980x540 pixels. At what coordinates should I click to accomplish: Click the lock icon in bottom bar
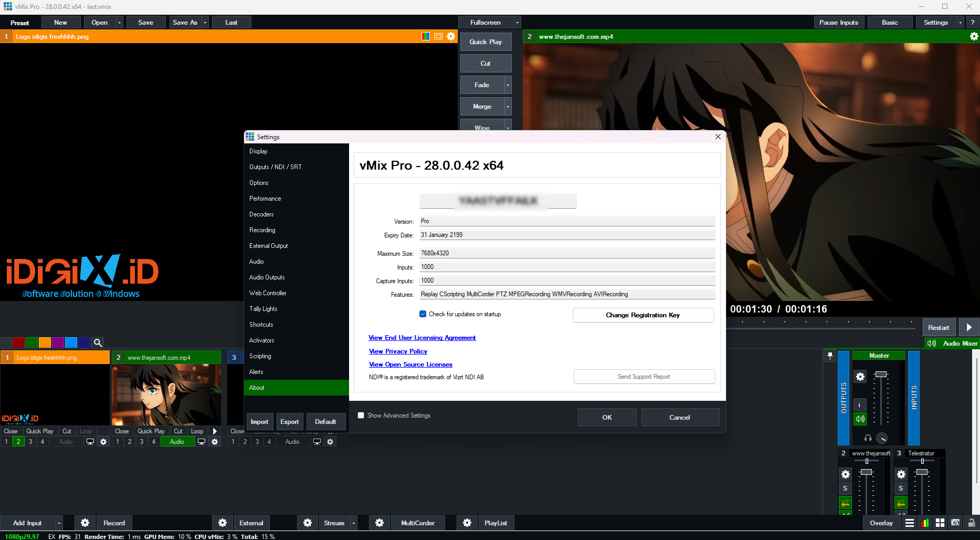(x=972, y=523)
